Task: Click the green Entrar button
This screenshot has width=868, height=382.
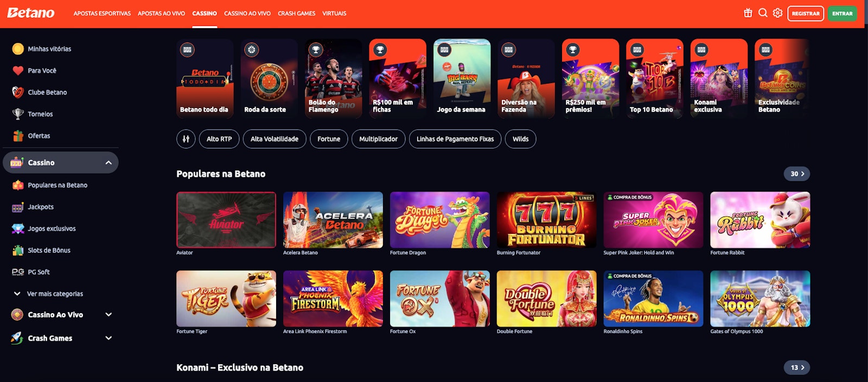Action: (x=843, y=14)
